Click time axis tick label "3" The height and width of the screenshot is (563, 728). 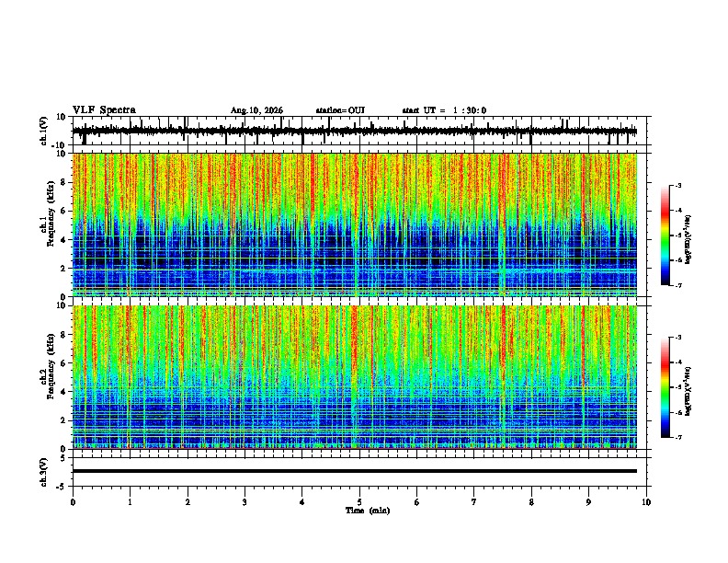pyautogui.click(x=245, y=502)
